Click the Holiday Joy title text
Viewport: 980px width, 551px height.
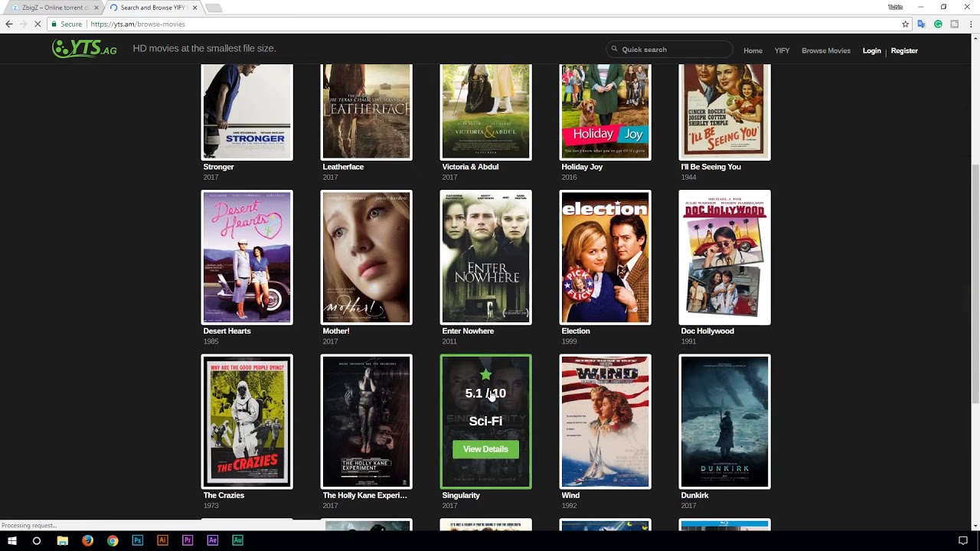click(x=582, y=167)
